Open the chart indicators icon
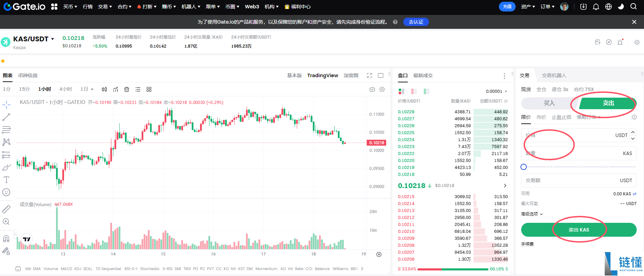The image size is (644, 276). (116, 89)
